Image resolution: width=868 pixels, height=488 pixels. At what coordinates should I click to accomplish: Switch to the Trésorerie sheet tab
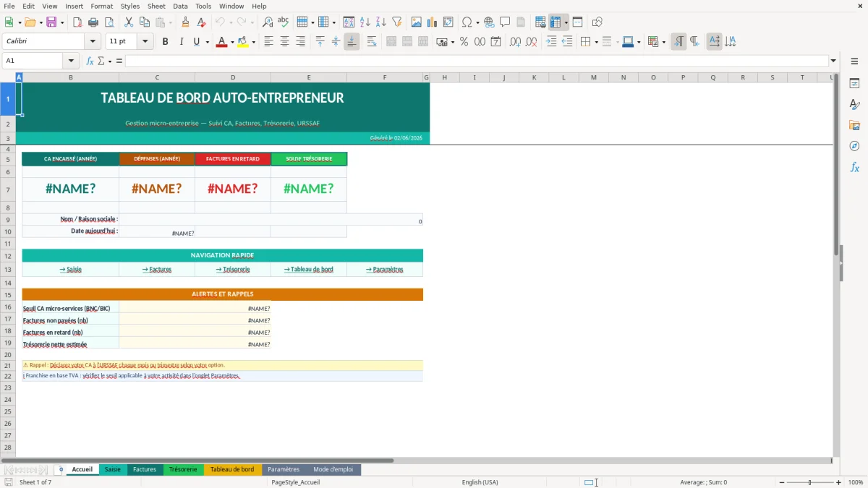(x=183, y=469)
